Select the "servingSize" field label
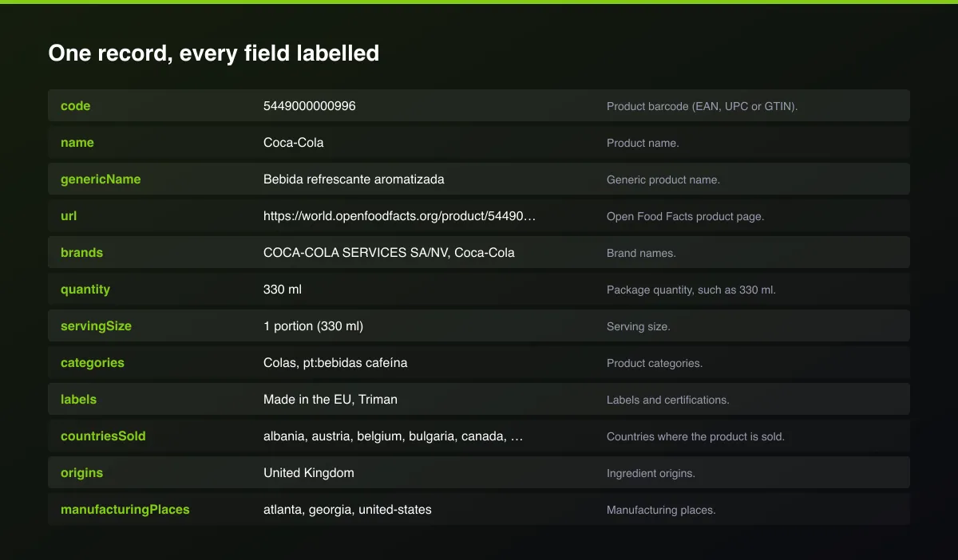This screenshot has width=958, height=560. pos(96,326)
